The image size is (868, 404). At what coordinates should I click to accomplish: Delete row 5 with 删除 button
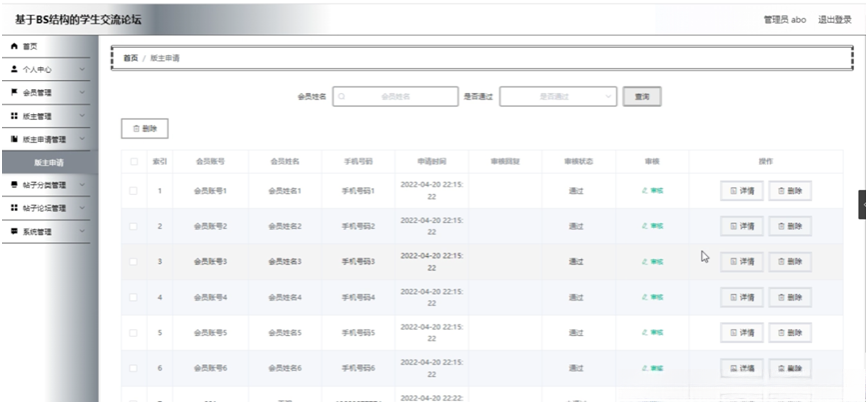coord(790,333)
